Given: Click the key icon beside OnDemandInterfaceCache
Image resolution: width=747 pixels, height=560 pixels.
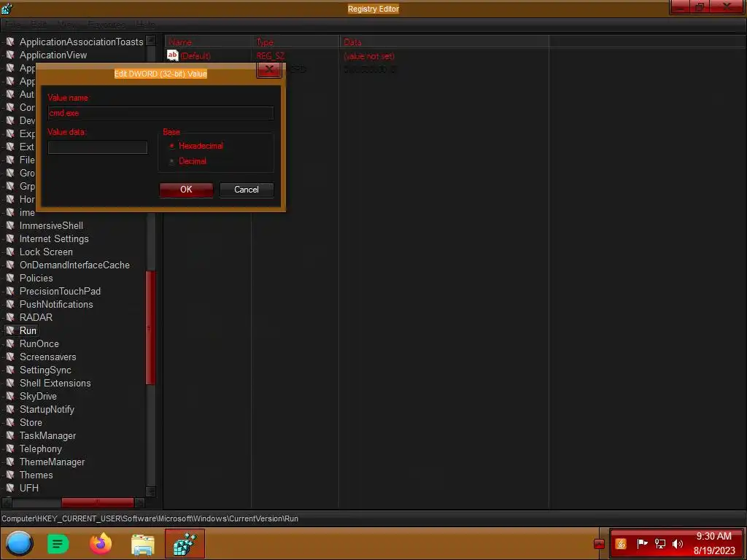Looking at the screenshot, I should tap(10, 265).
